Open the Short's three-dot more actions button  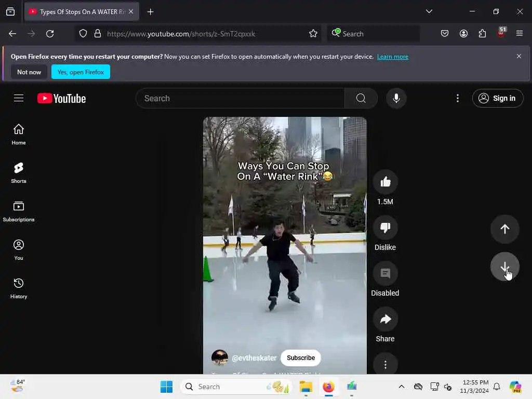(385, 364)
